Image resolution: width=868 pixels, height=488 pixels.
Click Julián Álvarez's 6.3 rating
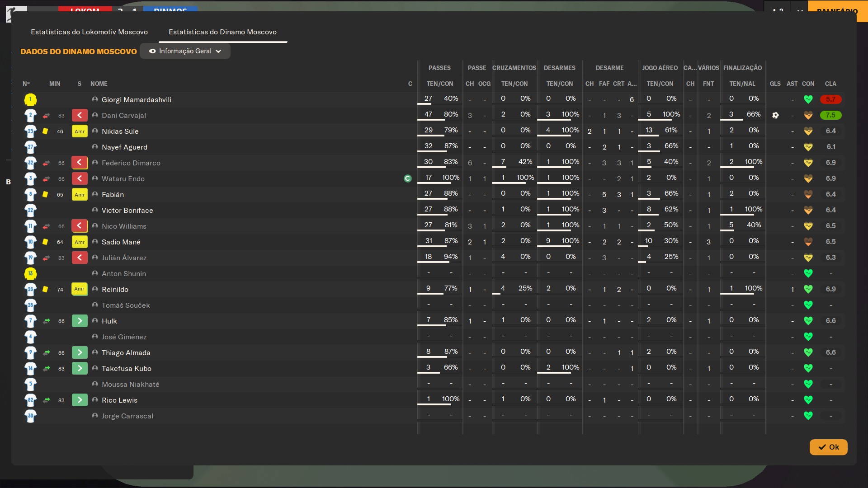coord(830,258)
